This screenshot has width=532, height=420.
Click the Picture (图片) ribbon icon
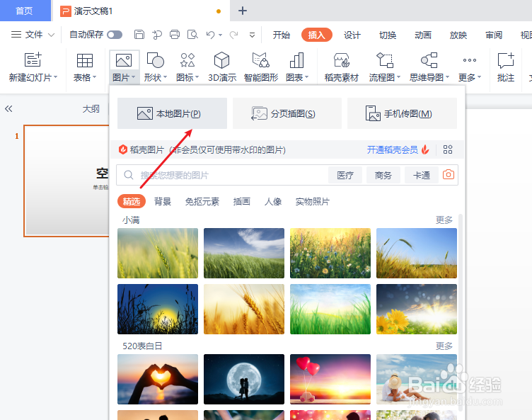(x=124, y=60)
